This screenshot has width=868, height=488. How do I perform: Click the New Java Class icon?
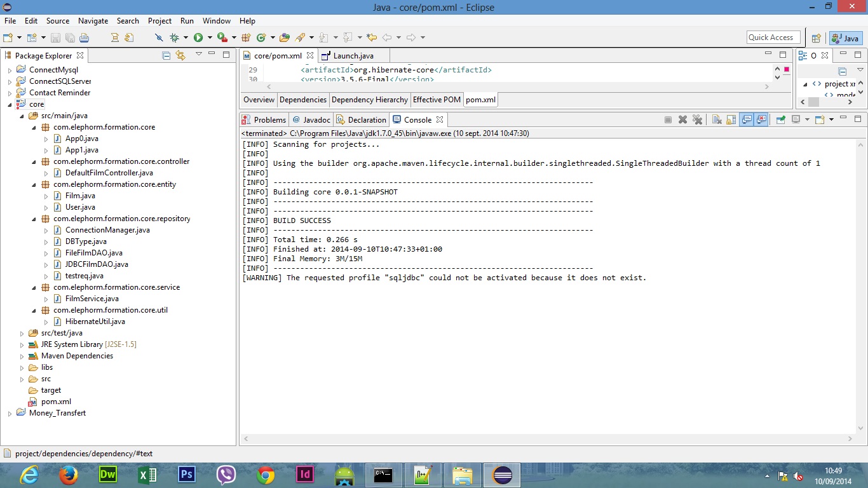[x=261, y=37]
